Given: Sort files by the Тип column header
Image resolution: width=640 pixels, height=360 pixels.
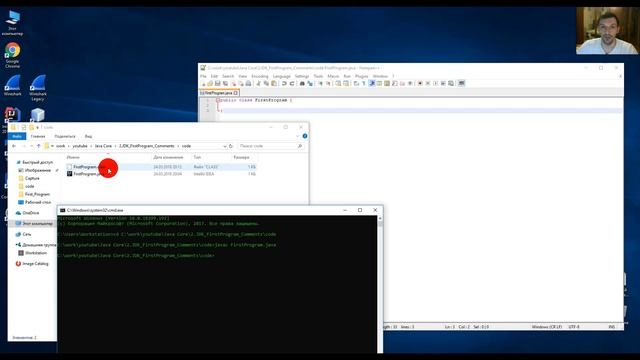Looking at the screenshot, I should tap(198, 158).
